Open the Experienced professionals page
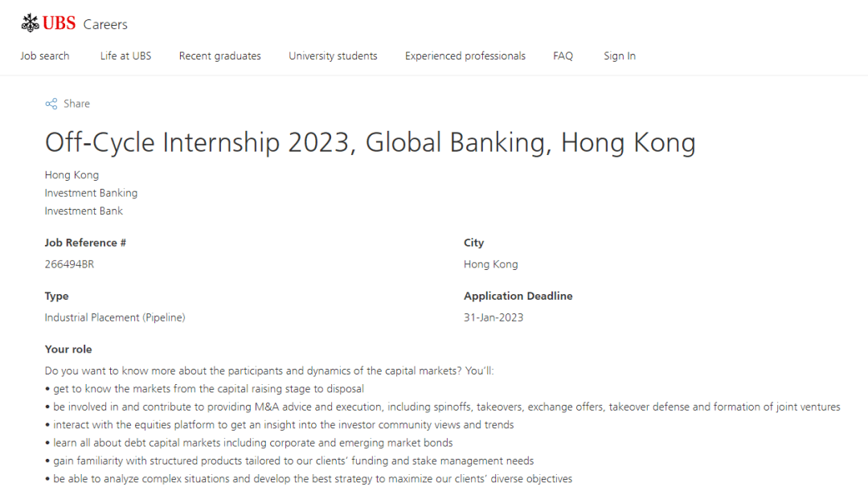This screenshot has height=499, width=868. click(x=465, y=55)
